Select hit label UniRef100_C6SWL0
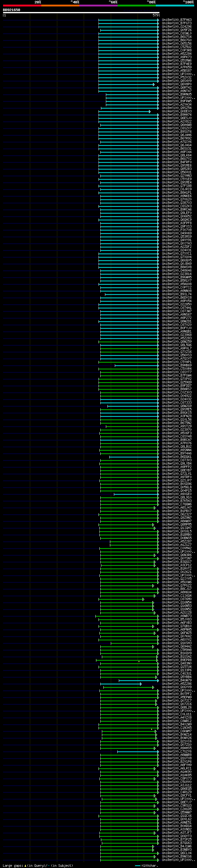 pos(177,33)
